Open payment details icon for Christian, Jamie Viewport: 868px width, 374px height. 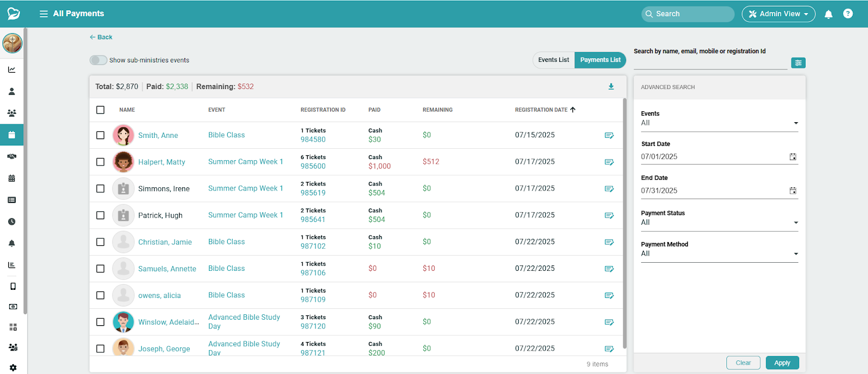pos(609,242)
